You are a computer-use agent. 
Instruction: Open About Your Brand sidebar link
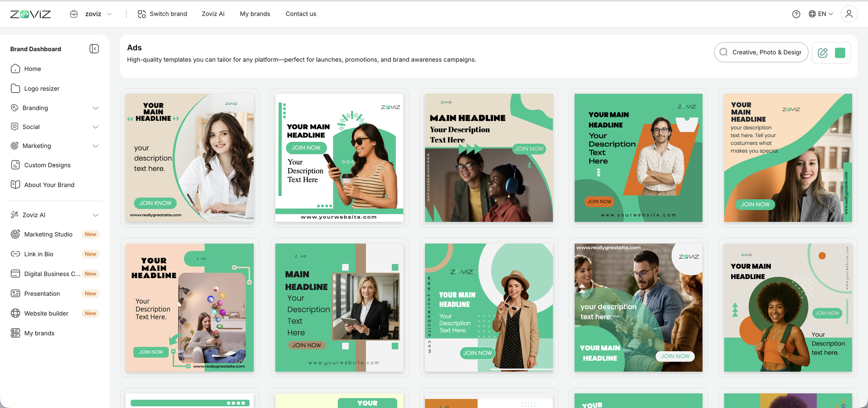[x=49, y=185]
